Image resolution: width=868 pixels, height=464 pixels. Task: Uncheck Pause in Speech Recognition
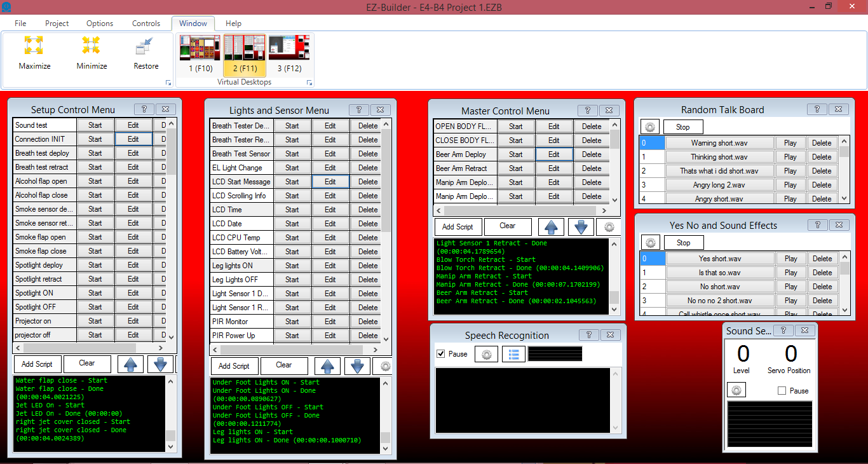click(441, 354)
